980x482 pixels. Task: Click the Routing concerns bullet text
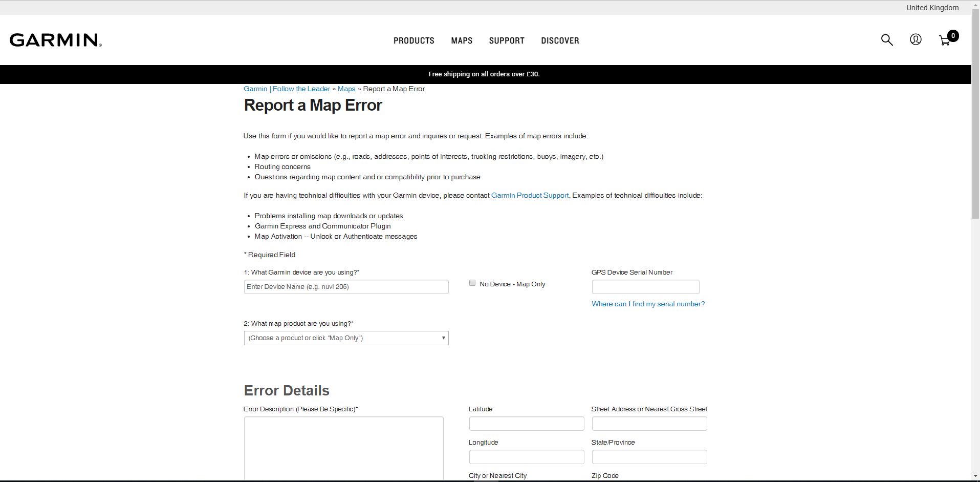[x=282, y=166]
